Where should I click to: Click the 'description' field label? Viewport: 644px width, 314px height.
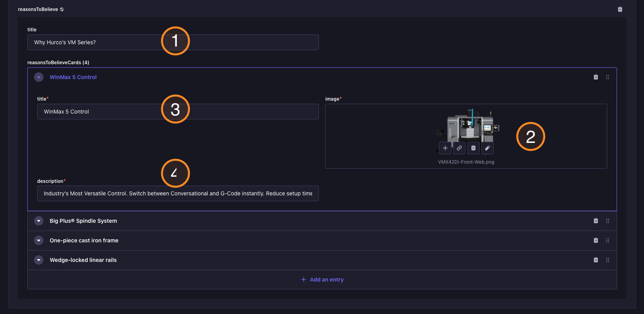coord(50,181)
